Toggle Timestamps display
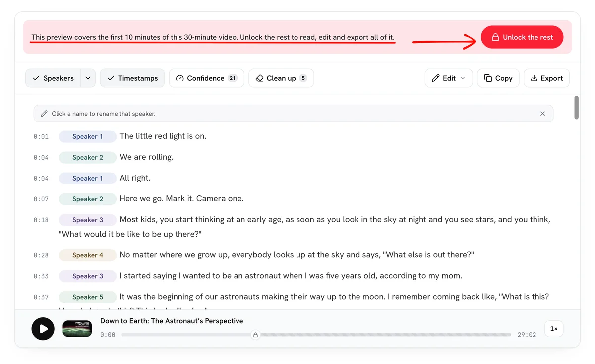This screenshot has width=595, height=364. (132, 78)
